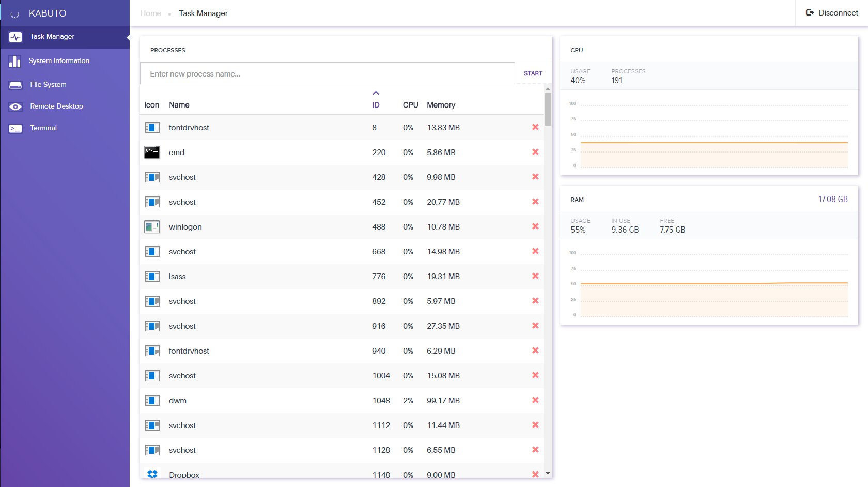Sort processes by CPU column
This screenshot has height=487, width=868.
(411, 105)
